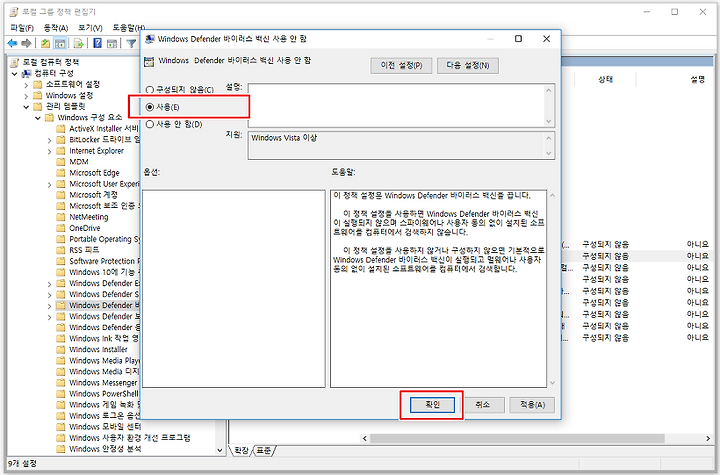
Task: Click the 다음 설정(N) button
Action: coord(467,65)
